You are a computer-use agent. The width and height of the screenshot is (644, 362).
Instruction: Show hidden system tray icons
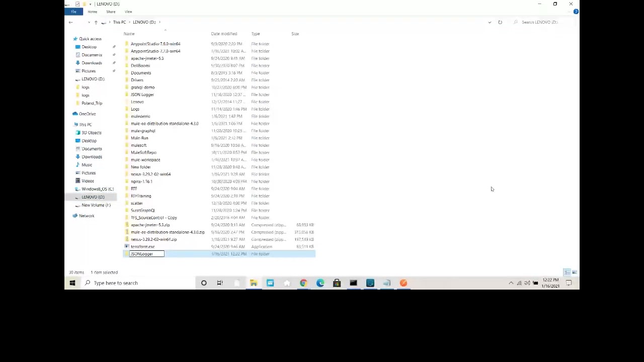[511, 283]
